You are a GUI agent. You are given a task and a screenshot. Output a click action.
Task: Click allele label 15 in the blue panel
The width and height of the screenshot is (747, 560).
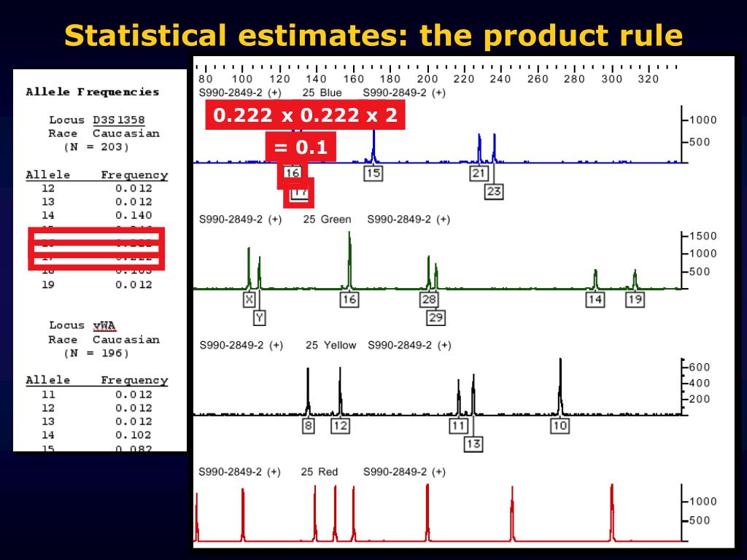click(x=373, y=174)
